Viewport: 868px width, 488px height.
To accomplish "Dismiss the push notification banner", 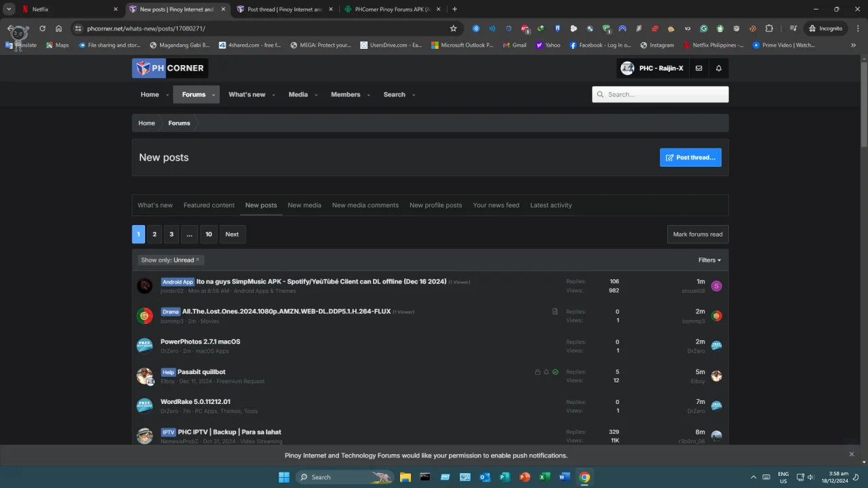I will (x=852, y=454).
